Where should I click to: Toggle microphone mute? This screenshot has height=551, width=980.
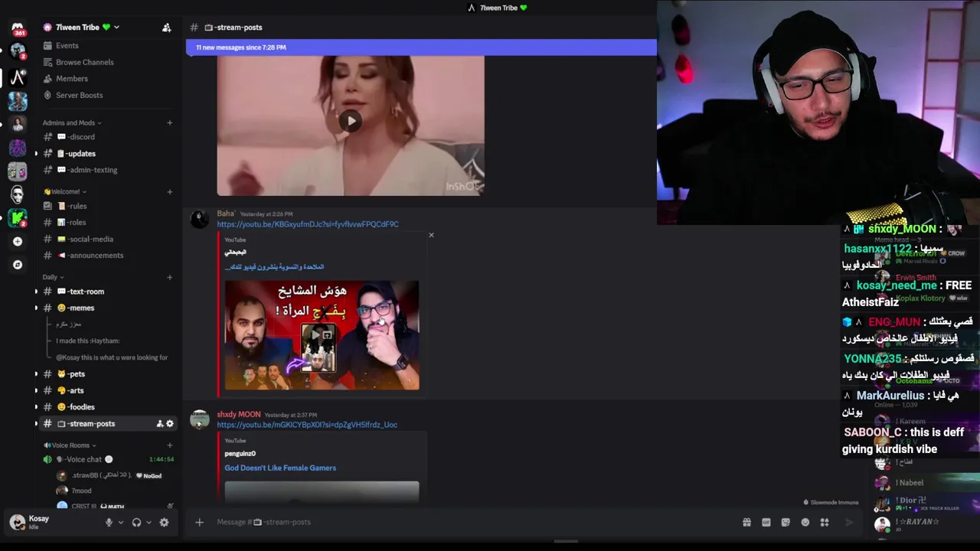[x=109, y=523]
